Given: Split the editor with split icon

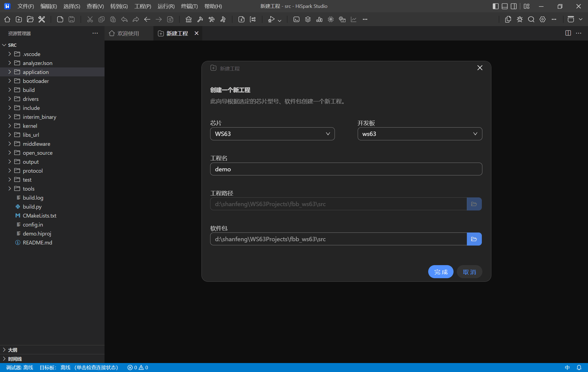Looking at the screenshot, I should coord(568,33).
